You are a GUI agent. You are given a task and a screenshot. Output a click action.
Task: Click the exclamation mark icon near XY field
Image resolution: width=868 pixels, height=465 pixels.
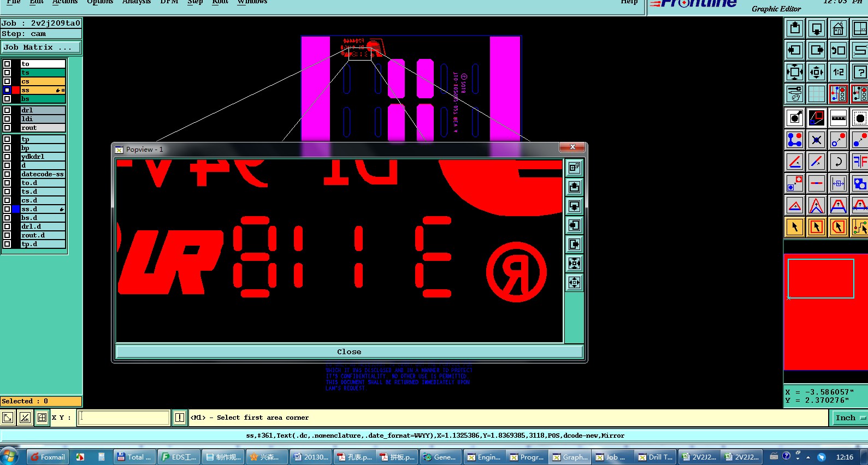180,418
